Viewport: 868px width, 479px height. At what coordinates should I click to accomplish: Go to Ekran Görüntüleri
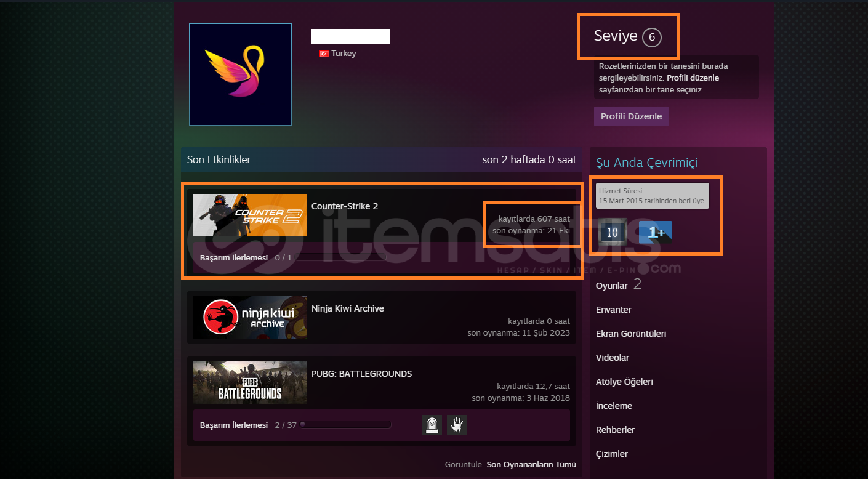631,334
